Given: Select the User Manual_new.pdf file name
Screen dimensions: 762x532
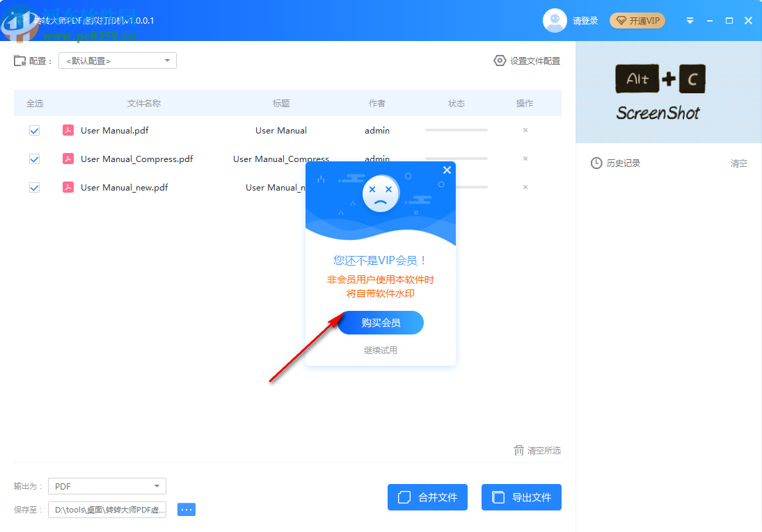Looking at the screenshot, I should pos(124,188).
